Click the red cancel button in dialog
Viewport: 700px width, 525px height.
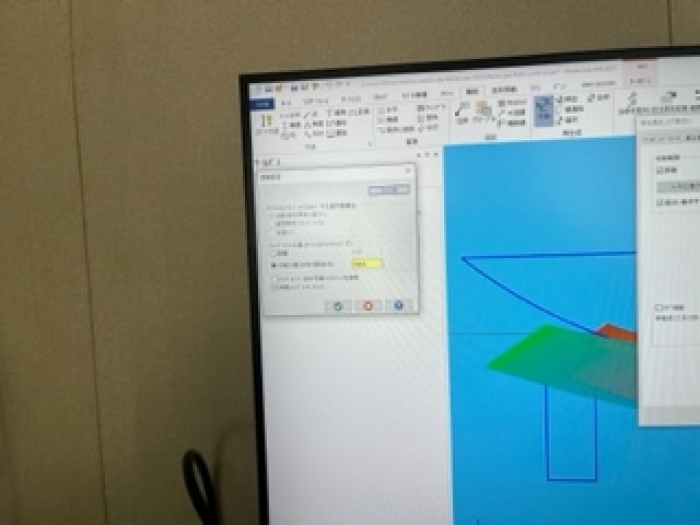(x=368, y=305)
